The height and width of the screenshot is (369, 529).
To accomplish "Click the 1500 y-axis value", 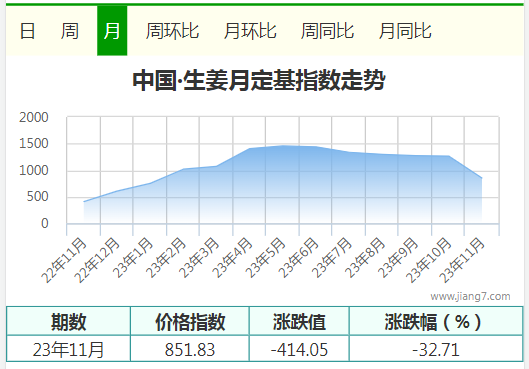I will coord(33,144).
